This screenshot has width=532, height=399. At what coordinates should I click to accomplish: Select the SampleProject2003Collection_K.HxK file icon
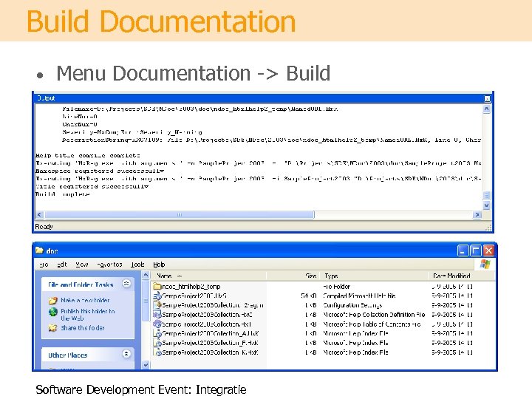157,352
